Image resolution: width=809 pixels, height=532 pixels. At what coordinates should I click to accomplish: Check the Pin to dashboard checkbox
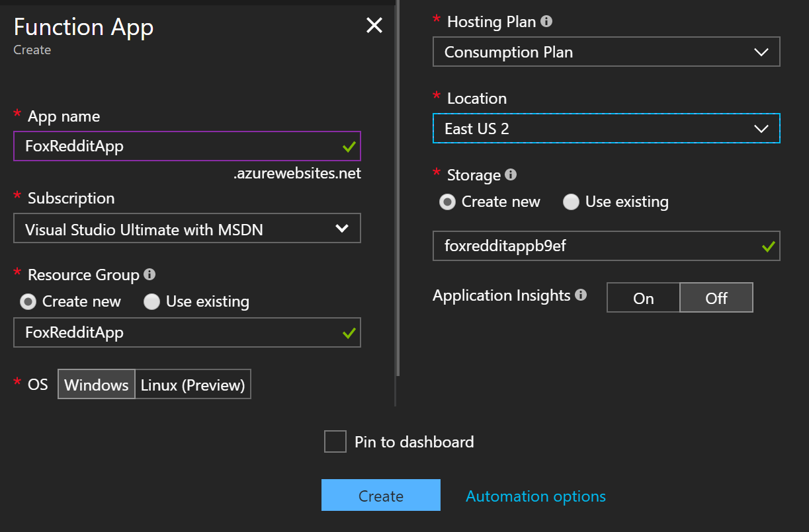click(x=335, y=441)
